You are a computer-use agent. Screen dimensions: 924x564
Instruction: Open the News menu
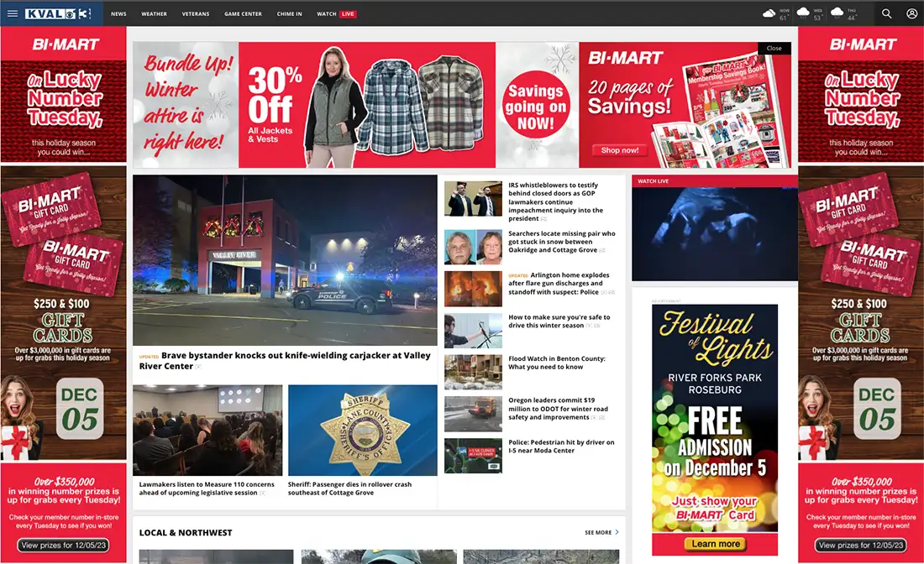118,14
